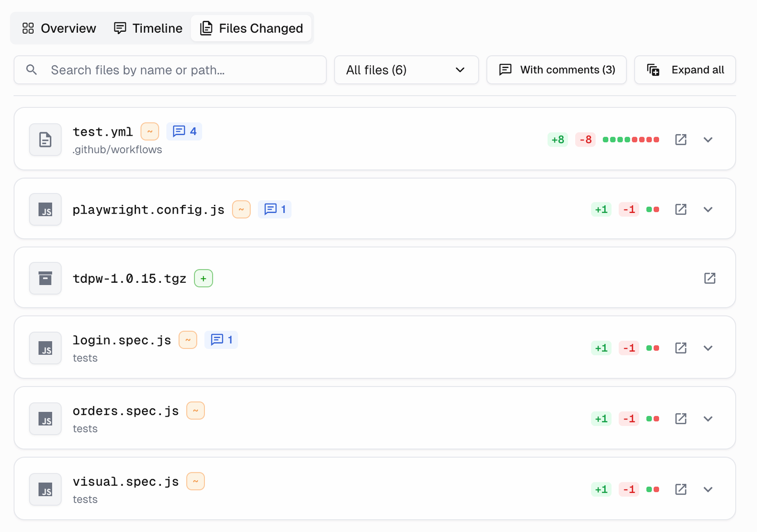Open visual.spec.js in external view
This screenshot has height=532, width=757.
click(680, 489)
